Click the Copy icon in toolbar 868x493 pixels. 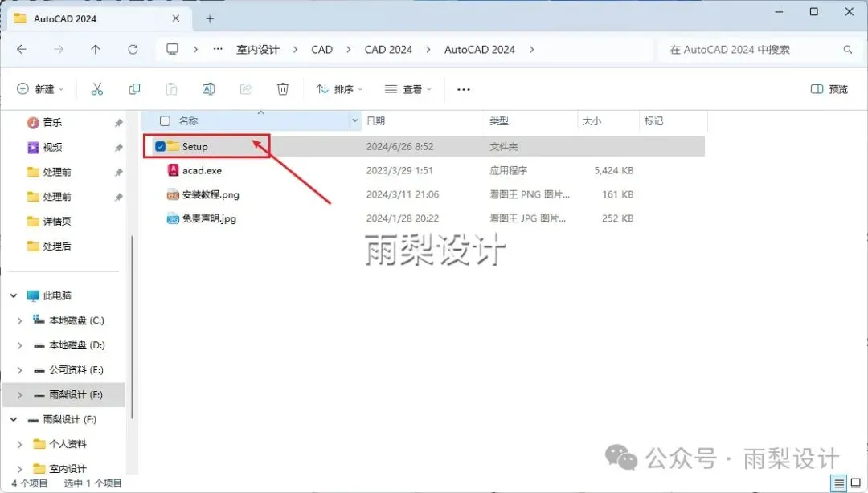[x=134, y=89]
